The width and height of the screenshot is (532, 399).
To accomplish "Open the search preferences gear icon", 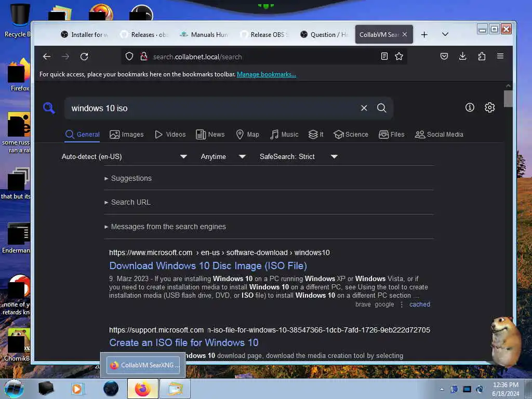I will (489, 108).
